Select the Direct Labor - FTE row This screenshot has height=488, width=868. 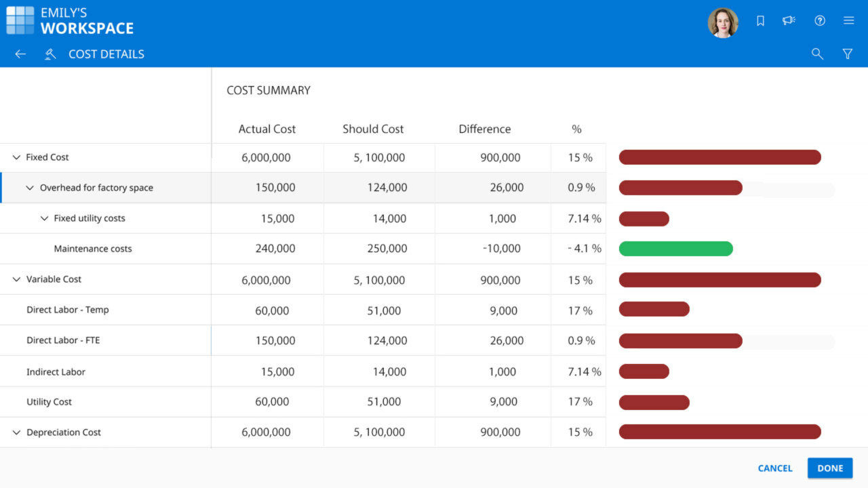point(63,340)
